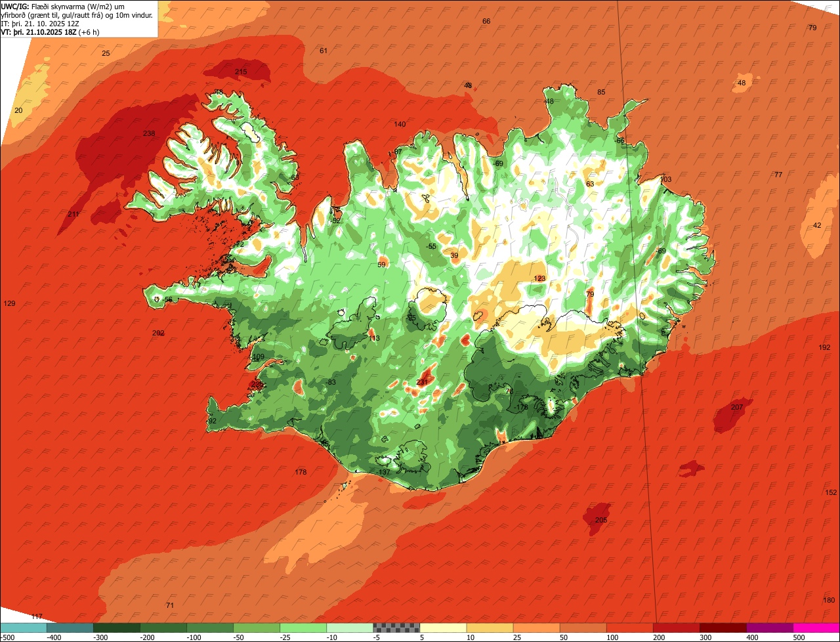Click the legend swatch between -25 and -10
The image size is (840, 642).
[x=303, y=627]
